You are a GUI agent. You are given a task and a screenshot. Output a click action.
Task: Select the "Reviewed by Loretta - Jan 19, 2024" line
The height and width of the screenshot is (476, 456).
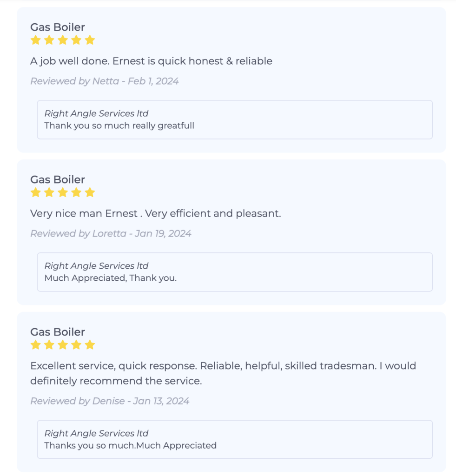(x=111, y=234)
